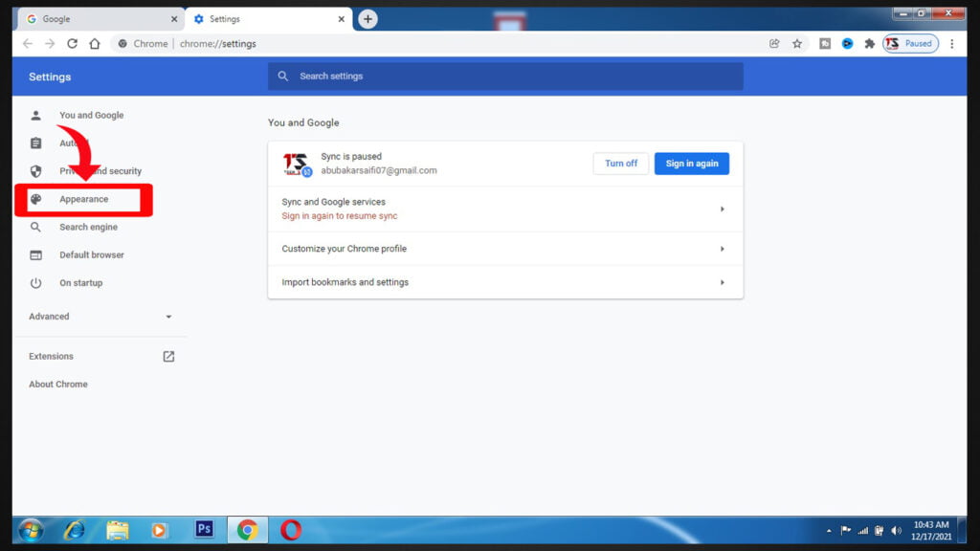Click the window icon beside Default browser
This screenshot has width=980, height=551.
[x=36, y=254]
